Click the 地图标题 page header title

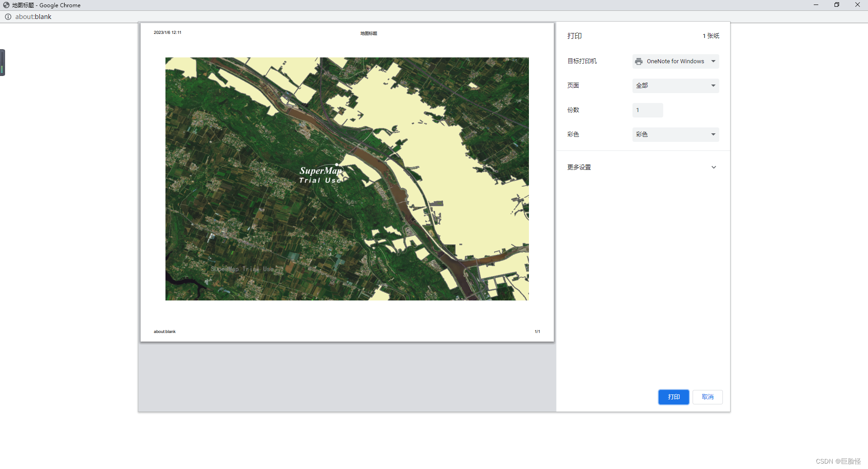click(x=368, y=33)
